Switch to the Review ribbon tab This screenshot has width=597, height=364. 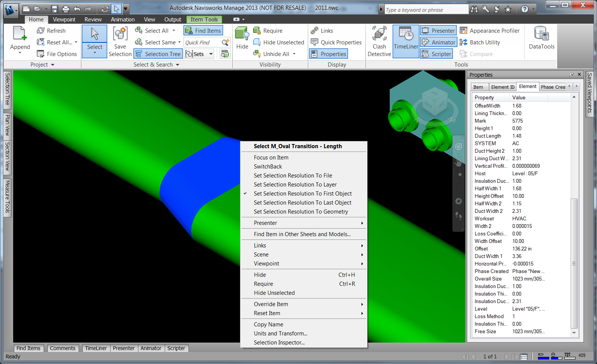tap(93, 20)
